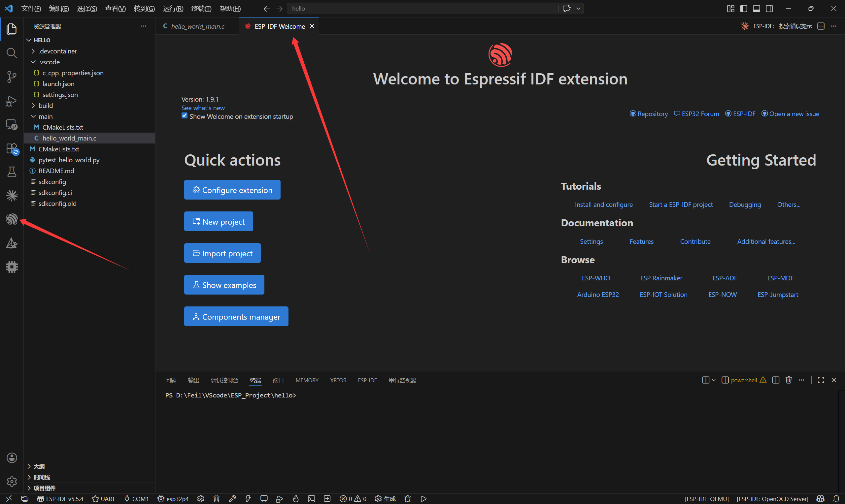The height and width of the screenshot is (504, 845).
Task: Open the 终端(T) menu
Action: pyautogui.click(x=201, y=9)
